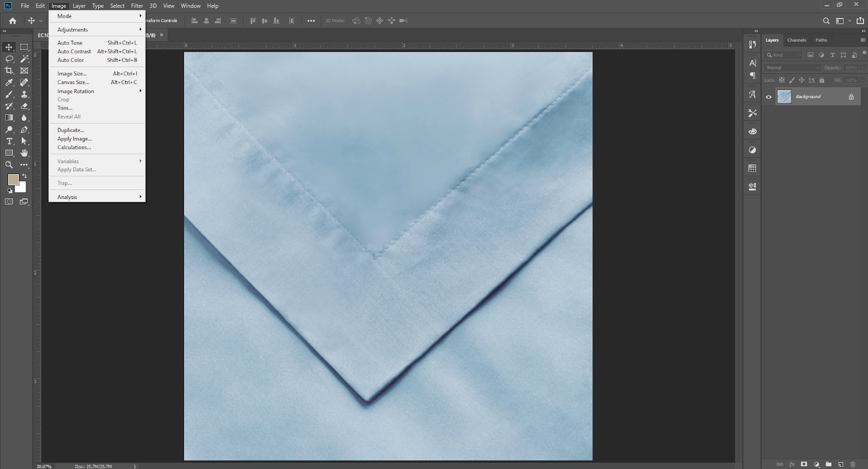Click the Background layer thumbnail
This screenshot has height=469, width=868.
click(784, 97)
